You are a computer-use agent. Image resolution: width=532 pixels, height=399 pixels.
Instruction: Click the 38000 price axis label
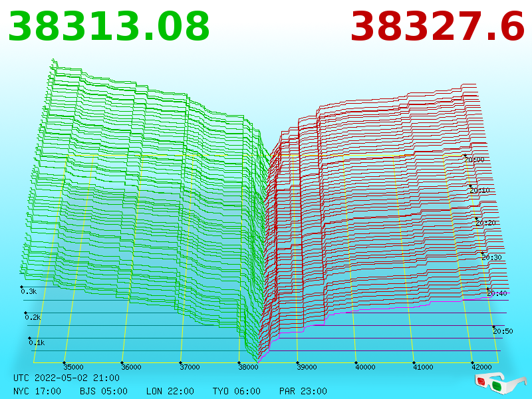(x=248, y=367)
